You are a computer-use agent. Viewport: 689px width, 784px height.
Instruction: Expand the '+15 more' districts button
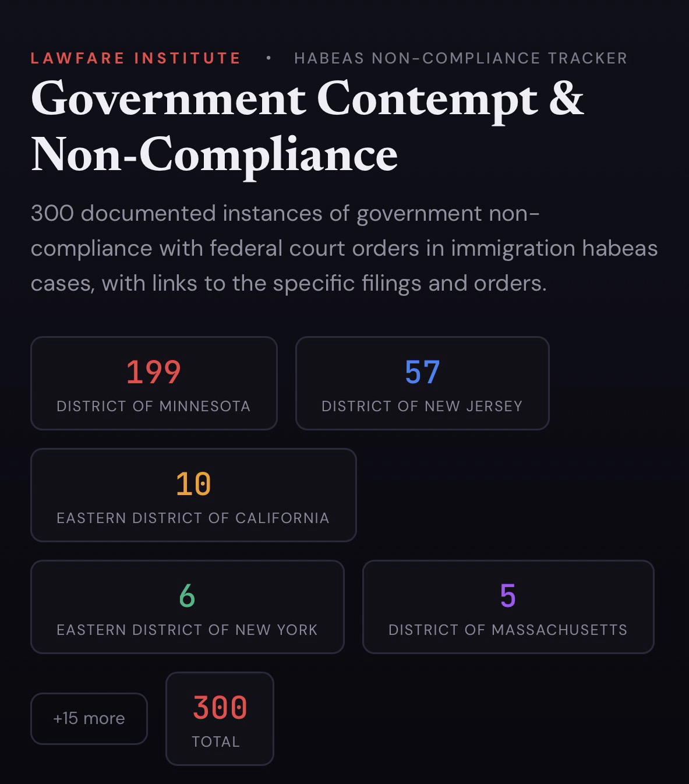tap(89, 718)
